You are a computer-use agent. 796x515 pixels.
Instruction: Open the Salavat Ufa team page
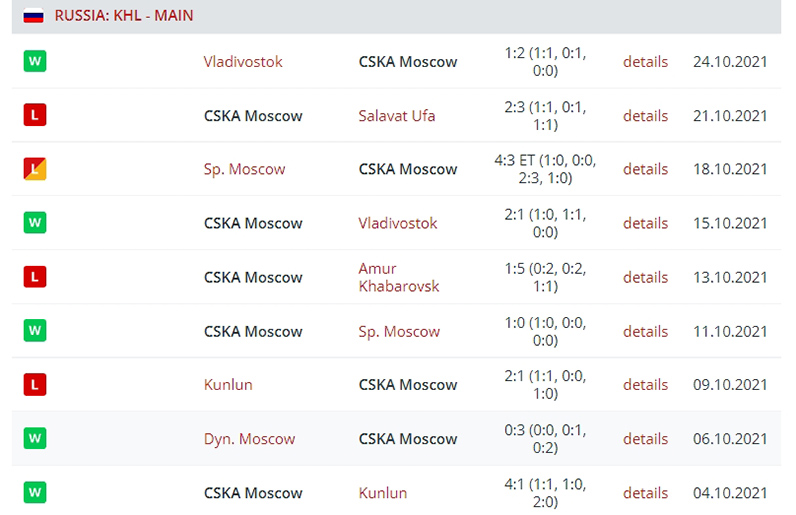[x=396, y=116]
